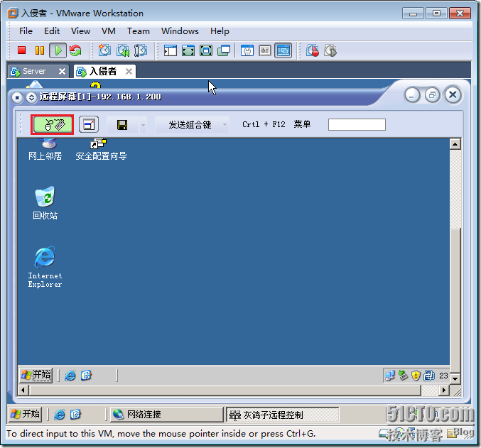The height and width of the screenshot is (448, 481).
Task: Click the Appliance view toolbar icon
Action: [265, 50]
